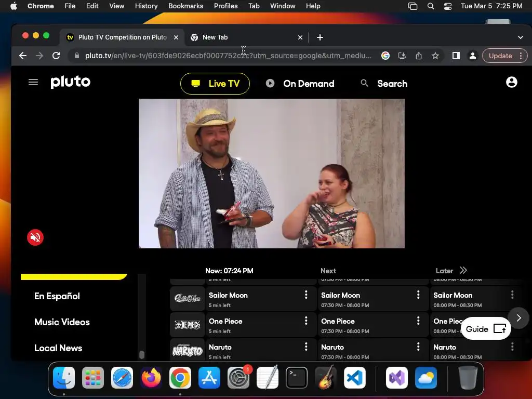Open the Pluto account profile icon

click(x=511, y=82)
